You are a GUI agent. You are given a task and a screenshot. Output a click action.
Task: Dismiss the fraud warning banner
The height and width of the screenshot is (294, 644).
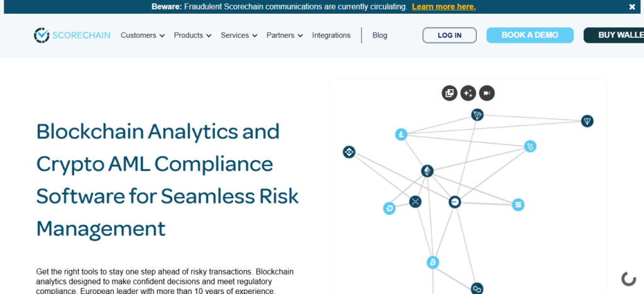tap(632, 7)
